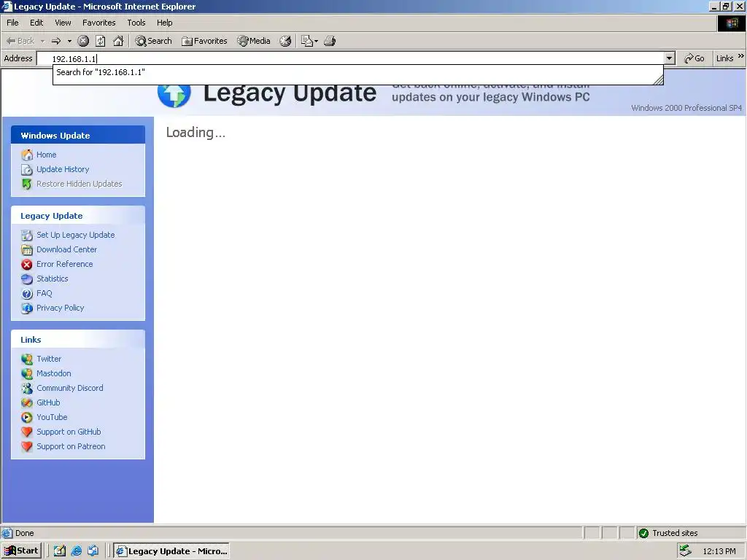The height and width of the screenshot is (560, 747).
Task: Open the Windows Start menu
Action: [21, 551]
